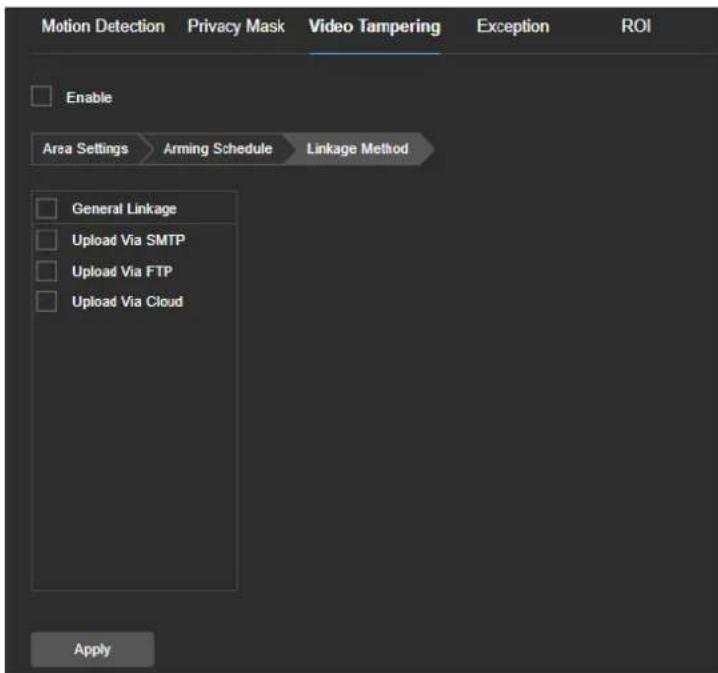The width and height of the screenshot is (718, 673).
Task: Go to the Exception tab
Action: pyautogui.click(x=513, y=26)
